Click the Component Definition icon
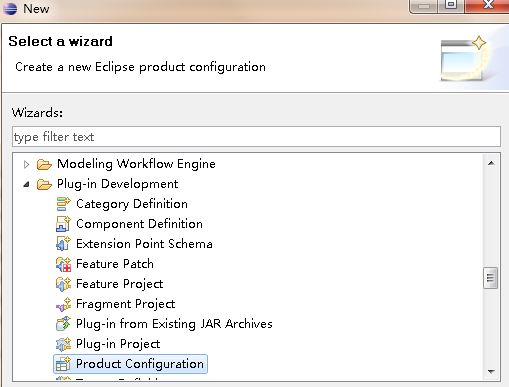This screenshot has width=509, height=387. coord(63,224)
